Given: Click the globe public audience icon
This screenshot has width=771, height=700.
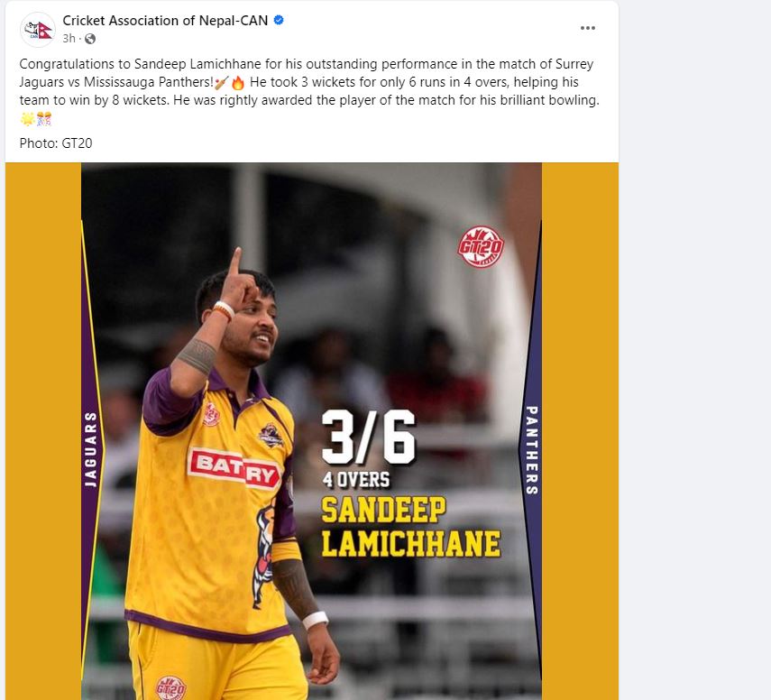Looking at the screenshot, I should (x=90, y=39).
